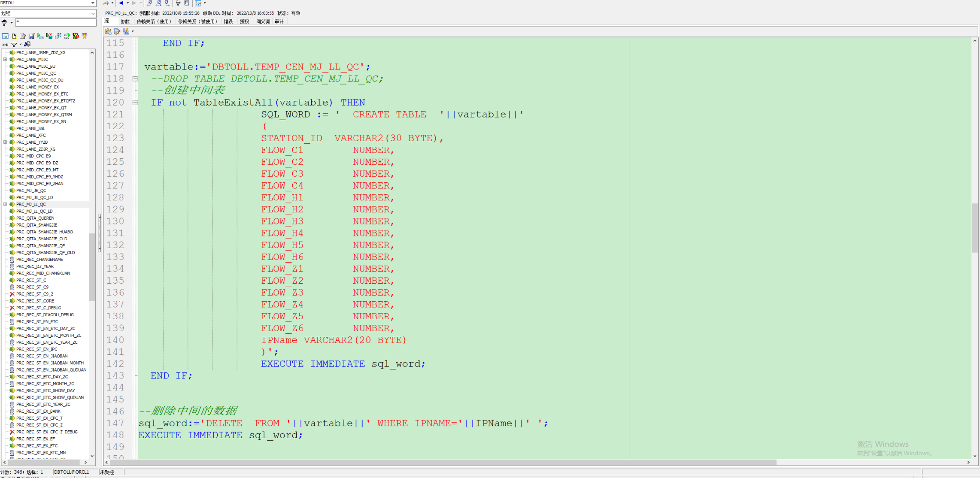Click the tree scrollbar down arrow

(x=92, y=456)
